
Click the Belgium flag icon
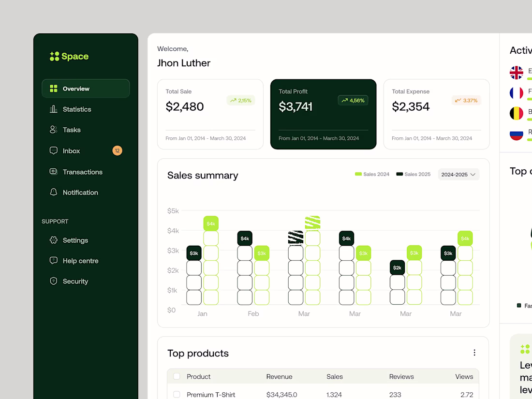(517, 113)
